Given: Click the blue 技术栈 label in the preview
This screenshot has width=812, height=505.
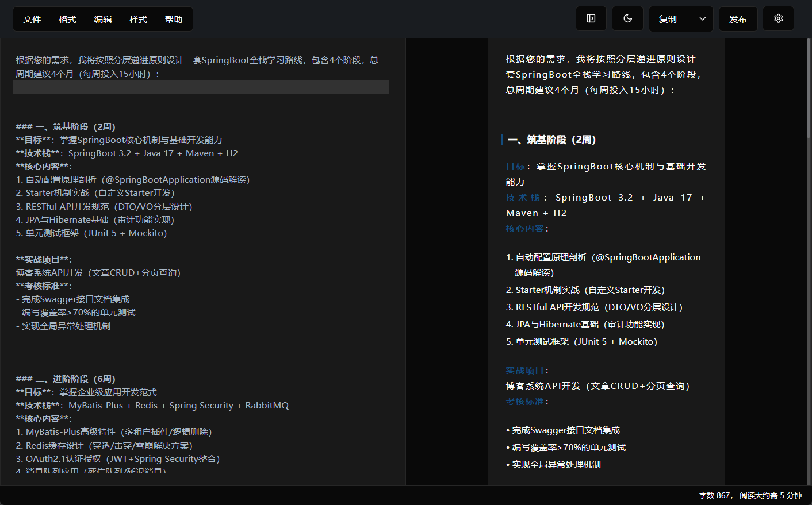Looking at the screenshot, I should click(523, 198).
